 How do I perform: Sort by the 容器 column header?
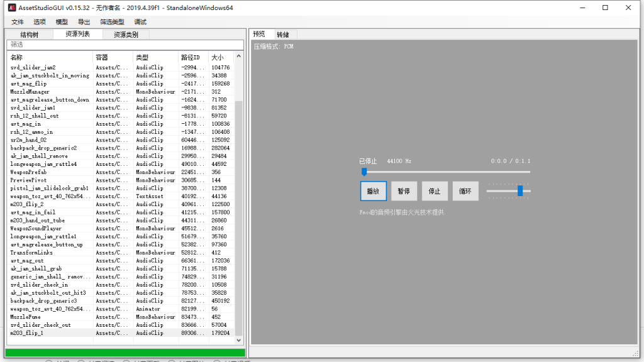coord(113,57)
